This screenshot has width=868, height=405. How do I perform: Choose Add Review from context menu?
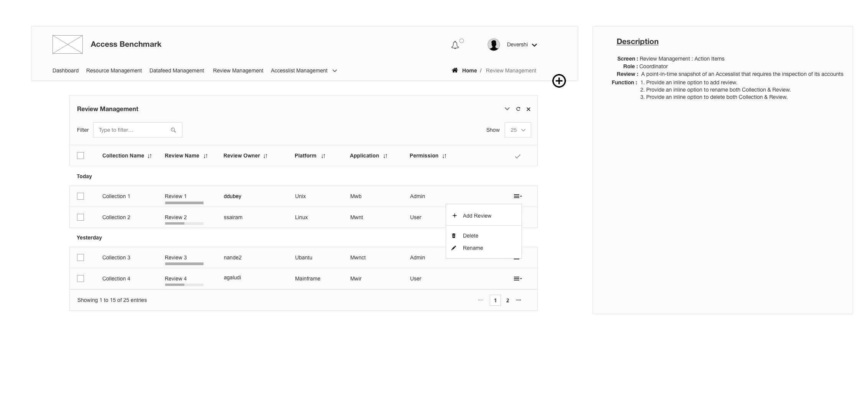point(477,216)
